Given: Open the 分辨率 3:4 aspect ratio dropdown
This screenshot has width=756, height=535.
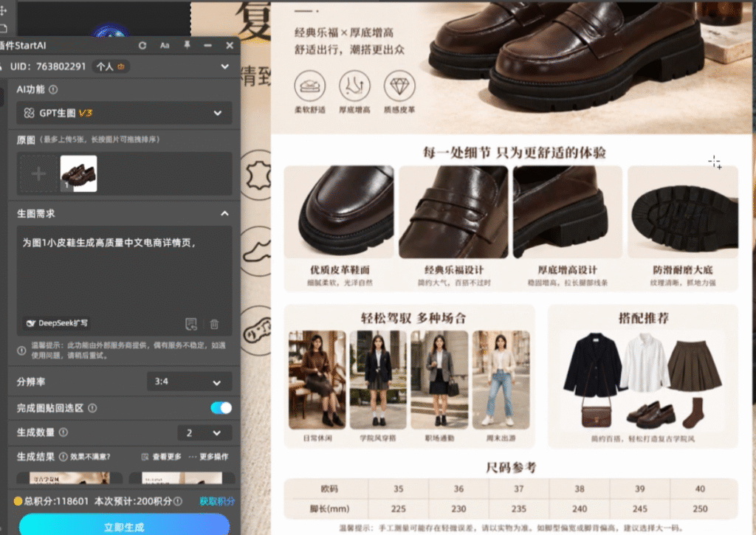Looking at the screenshot, I should [189, 382].
